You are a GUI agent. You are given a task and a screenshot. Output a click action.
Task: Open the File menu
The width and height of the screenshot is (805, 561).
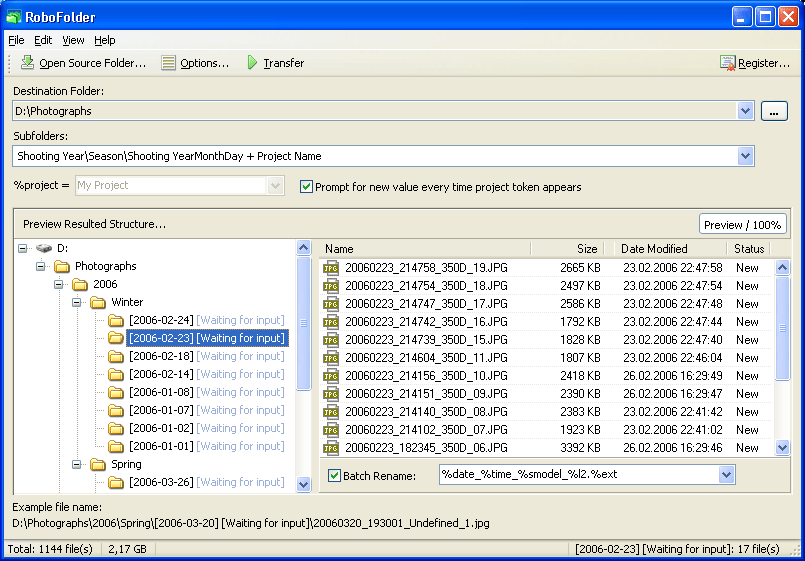pos(16,40)
